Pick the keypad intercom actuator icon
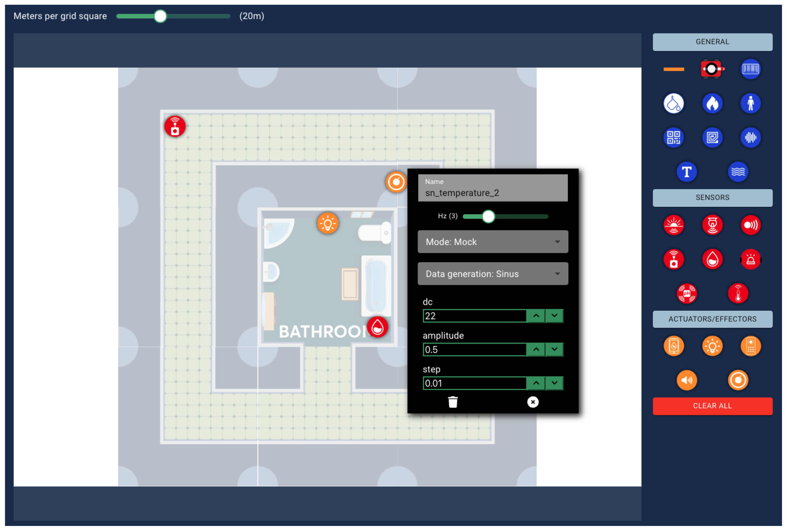 pos(750,346)
